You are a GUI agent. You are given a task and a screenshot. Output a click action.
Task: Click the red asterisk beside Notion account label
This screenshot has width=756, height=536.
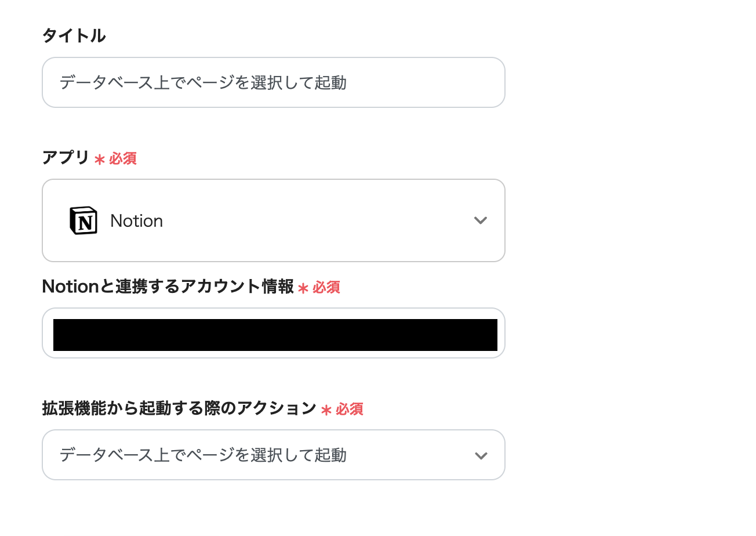tap(303, 288)
